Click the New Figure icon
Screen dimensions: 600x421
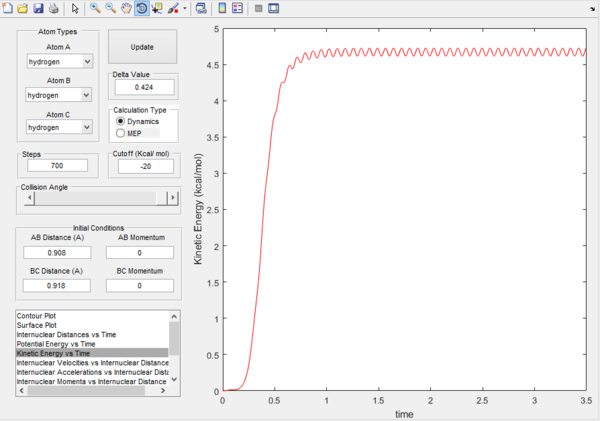tap(8, 8)
